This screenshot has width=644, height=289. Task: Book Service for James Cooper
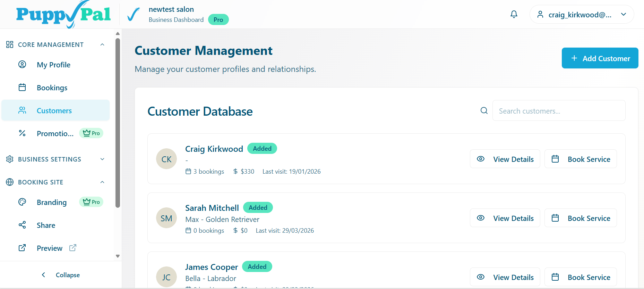581,277
